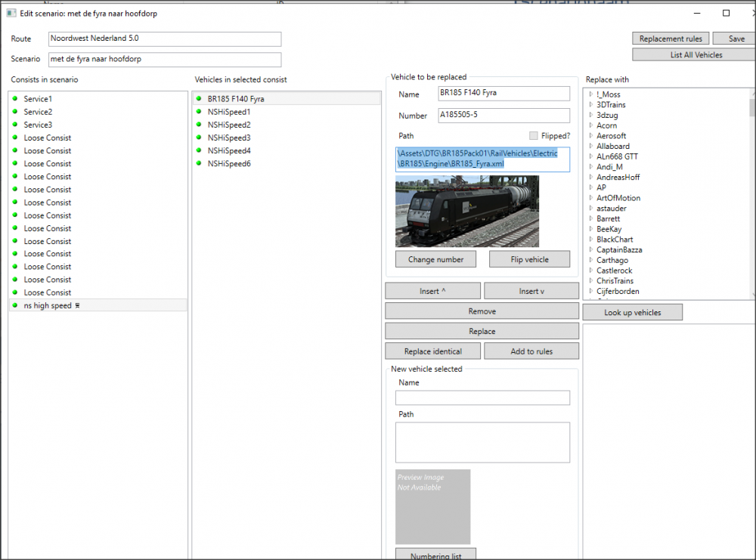Expand the 3DTrains provider folder
756x560 pixels.
[x=590, y=105]
